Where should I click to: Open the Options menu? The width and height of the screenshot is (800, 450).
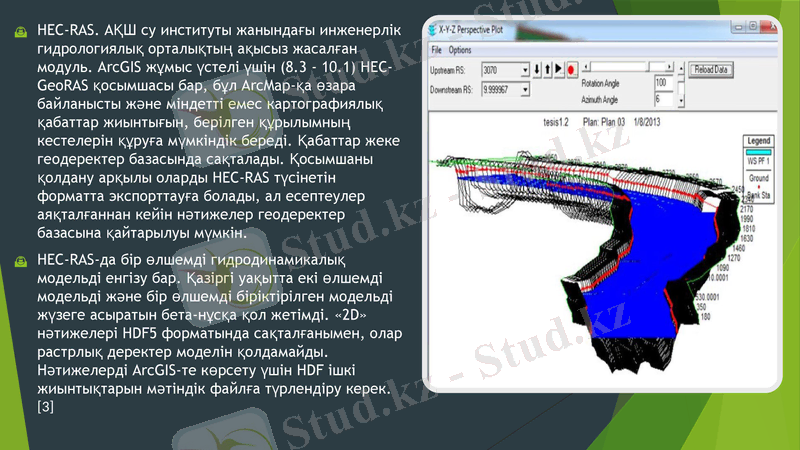[x=460, y=50]
